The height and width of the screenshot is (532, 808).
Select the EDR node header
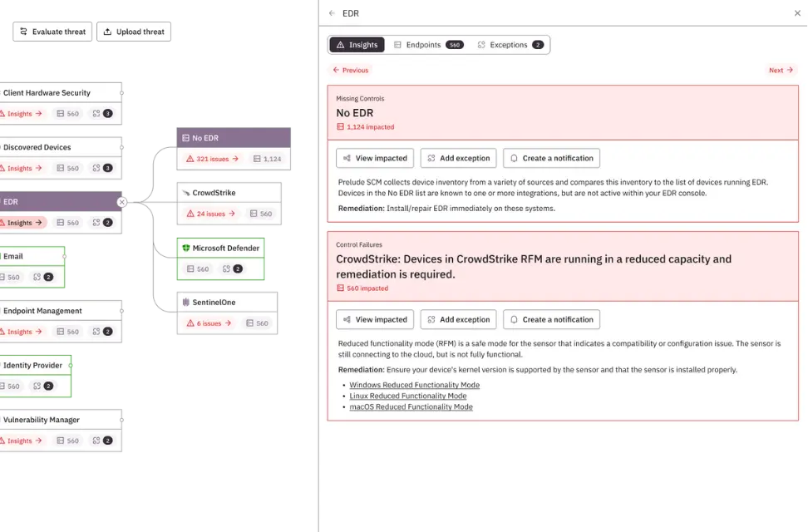click(x=58, y=202)
